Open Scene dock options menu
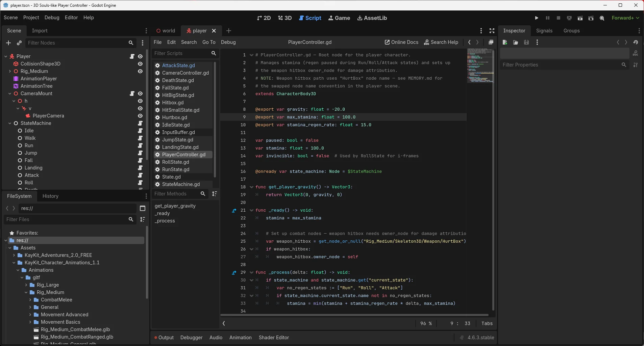The image size is (644, 346). click(146, 31)
